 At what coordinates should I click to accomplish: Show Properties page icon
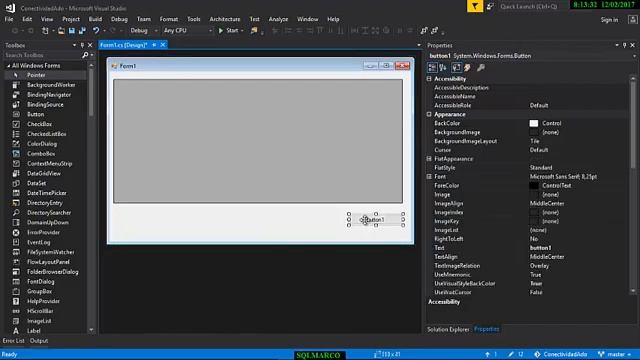click(x=456, y=68)
